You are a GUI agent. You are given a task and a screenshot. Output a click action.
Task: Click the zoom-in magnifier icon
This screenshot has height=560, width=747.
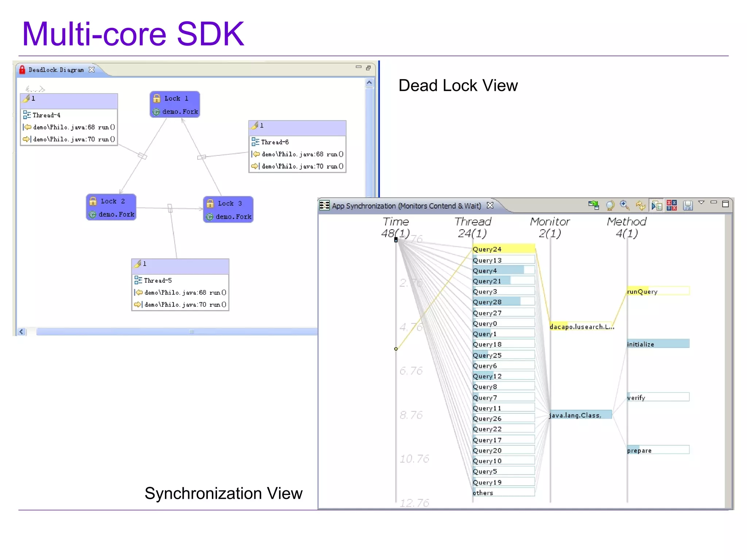(625, 205)
